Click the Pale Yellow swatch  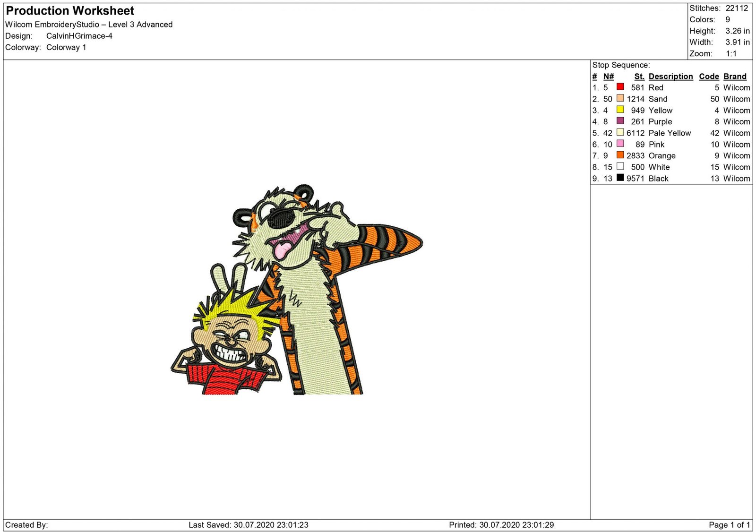620,133
